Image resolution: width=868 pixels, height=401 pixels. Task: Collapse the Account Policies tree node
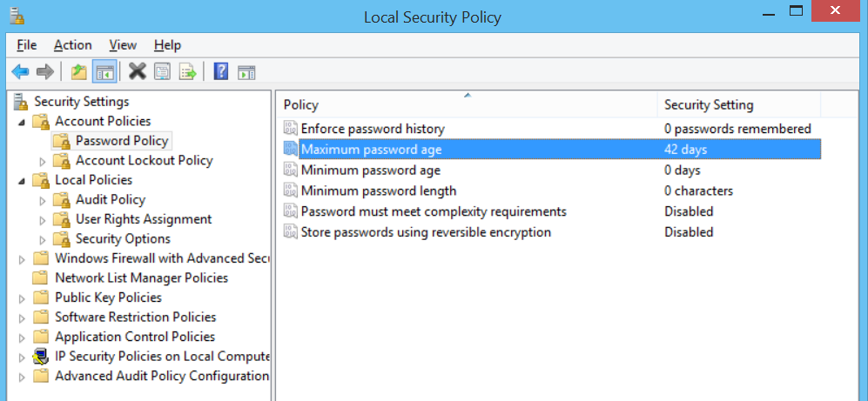[x=22, y=122]
